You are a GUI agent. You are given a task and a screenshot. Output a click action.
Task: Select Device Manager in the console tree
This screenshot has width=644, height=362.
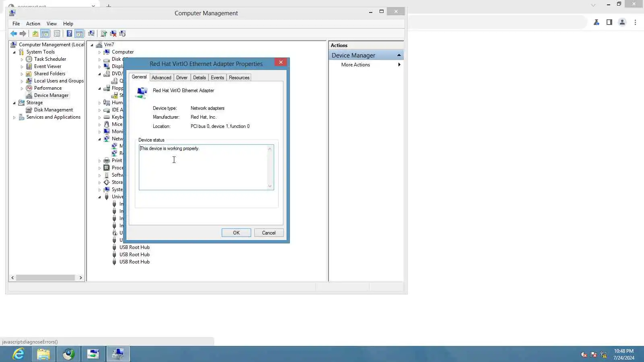(x=51, y=95)
